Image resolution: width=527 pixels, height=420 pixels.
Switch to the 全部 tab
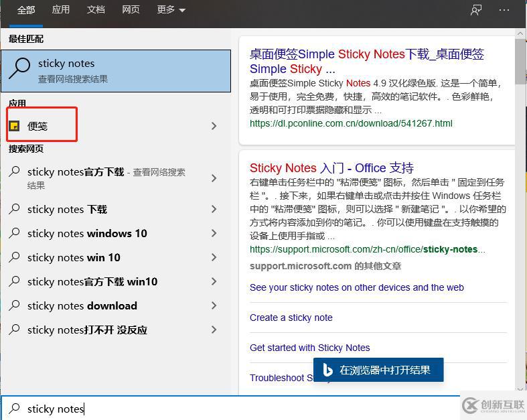tap(26, 10)
